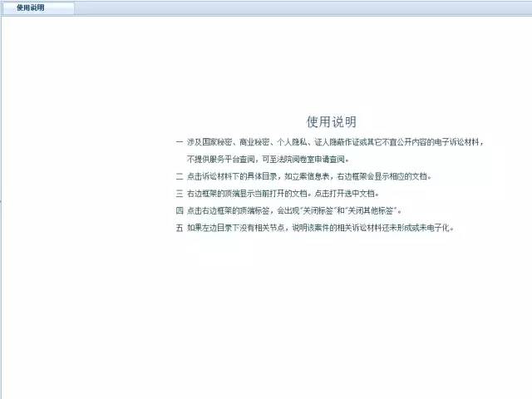Click the numeral 二 before the second instruction
532x399 pixels.
point(179,176)
